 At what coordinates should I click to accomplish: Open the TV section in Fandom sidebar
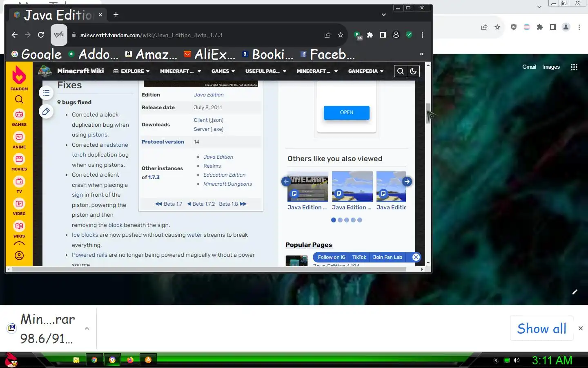(19, 185)
